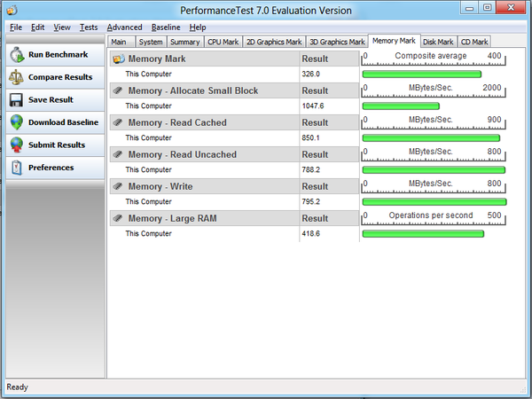Click the Save Result floppy disk icon
Screen dimensions: 532x399
(16, 100)
